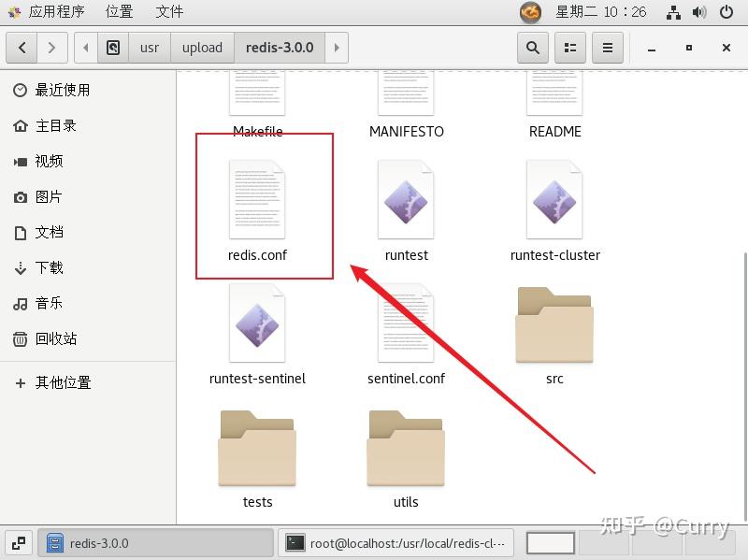748x560 pixels.
Task: Click the redis.conf file name label
Action: pos(257,255)
